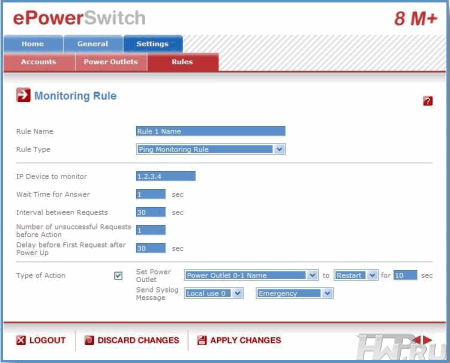Click the Type of Action label
This screenshot has height=363, width=450.
(41, 276)
